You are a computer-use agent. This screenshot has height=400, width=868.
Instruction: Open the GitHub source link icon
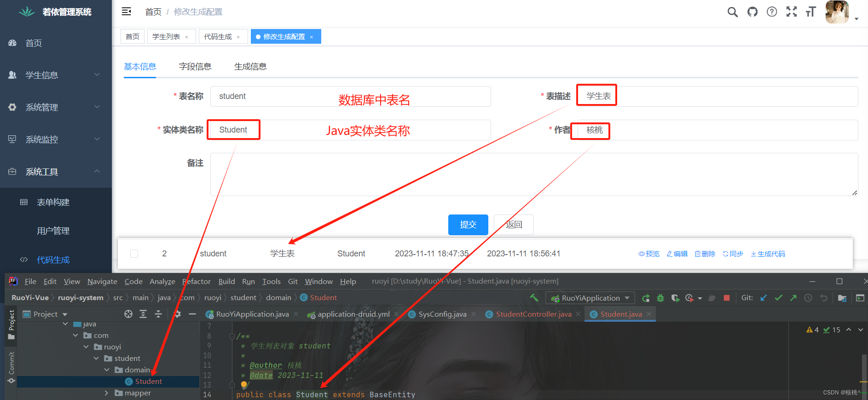[x=752, y=12]
